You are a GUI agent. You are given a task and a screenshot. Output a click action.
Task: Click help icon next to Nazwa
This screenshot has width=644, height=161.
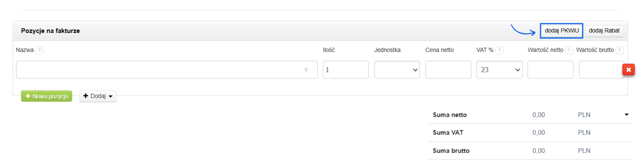(x=39, y=50)
